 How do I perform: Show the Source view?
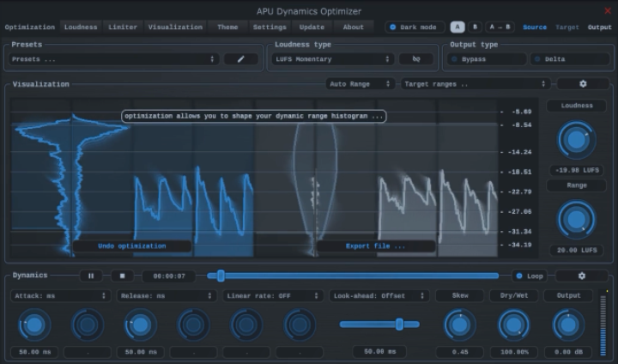pyautogui.click(x=535, y=27)
